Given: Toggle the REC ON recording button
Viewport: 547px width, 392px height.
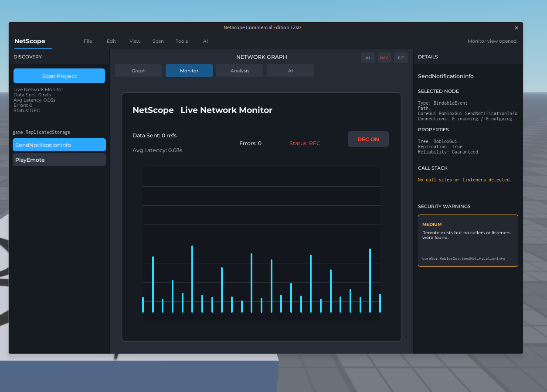Looking at the screenshot, I should [368, 139].
